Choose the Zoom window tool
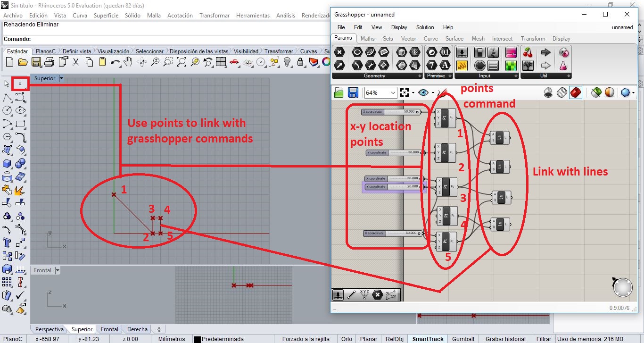This screenshot has height=343, width=644. [168, 62]
